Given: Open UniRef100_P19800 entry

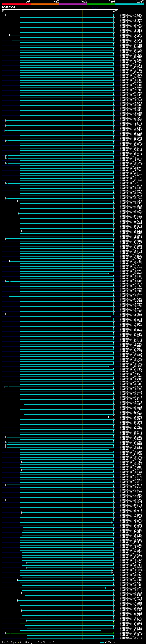Looking at the screenshot, I should pos(131,620).
